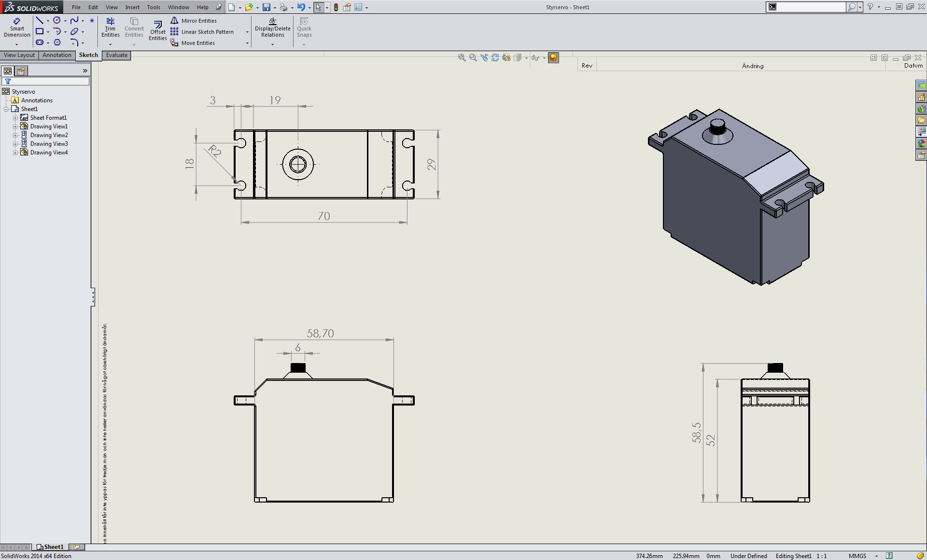
Task: Select the Straight Slot tool
Action: pyautogui.click(x=40, y=42)
